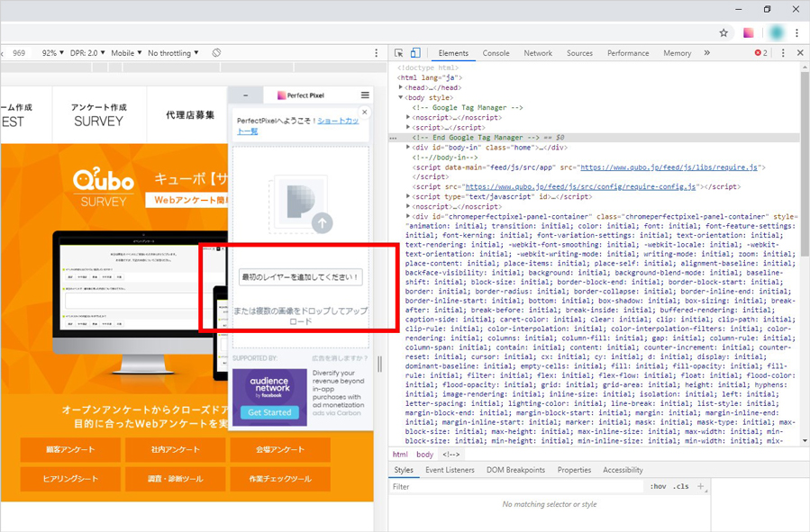Select the Event Listeners sub-tab

tap(450, 470)
